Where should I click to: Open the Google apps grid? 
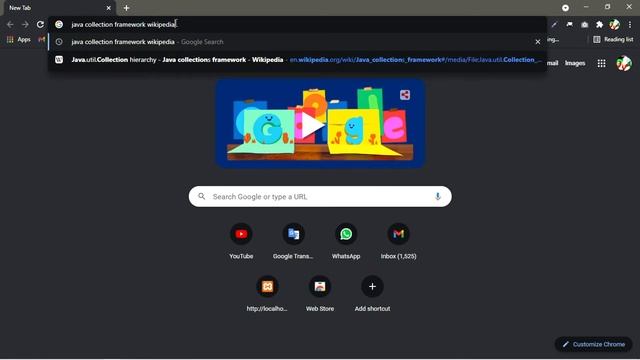601,63
